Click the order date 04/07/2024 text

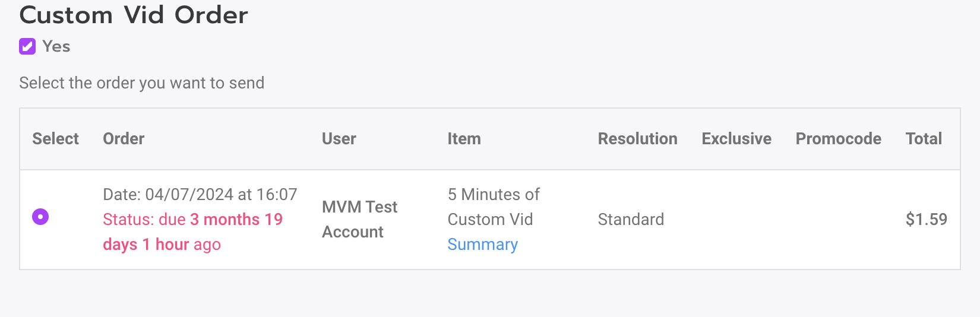coord(200,194)
